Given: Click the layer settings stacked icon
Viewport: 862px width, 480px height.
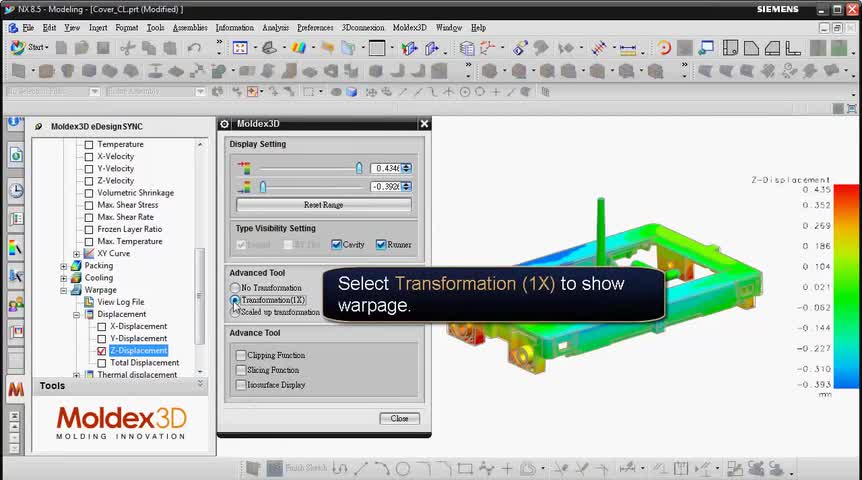Looking at the screenshot, I should click(x=467, y=48).
